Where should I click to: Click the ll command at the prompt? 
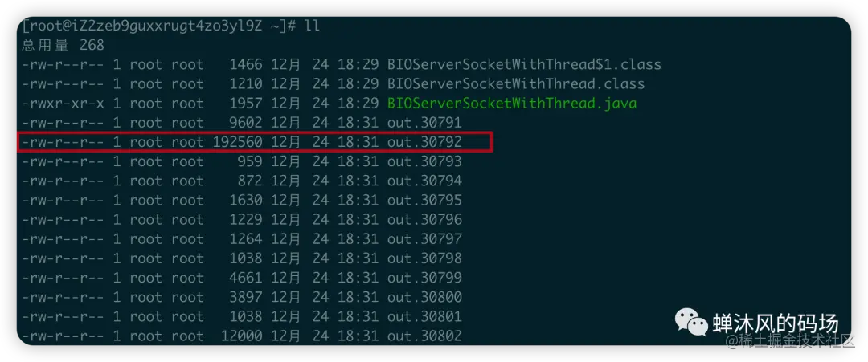312,26
